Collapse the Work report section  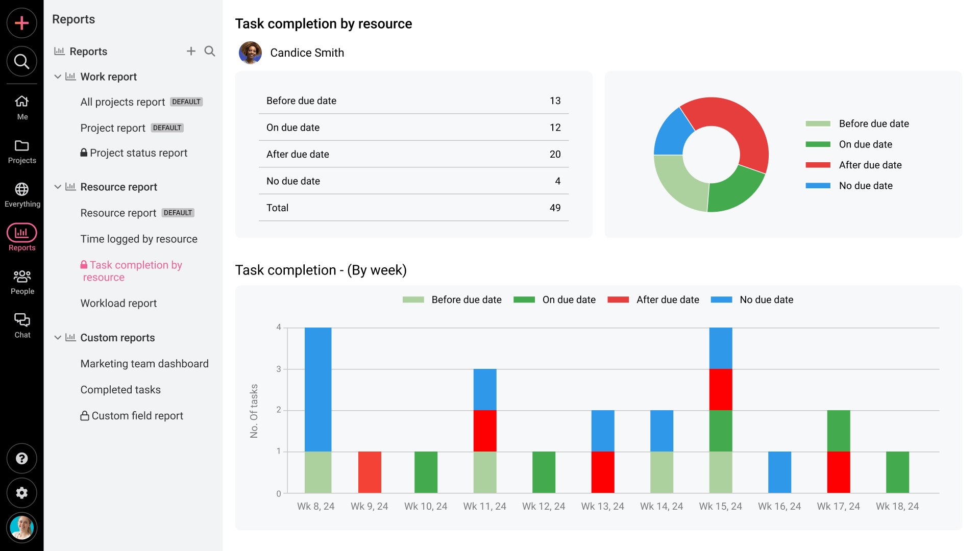pos(59,77)
